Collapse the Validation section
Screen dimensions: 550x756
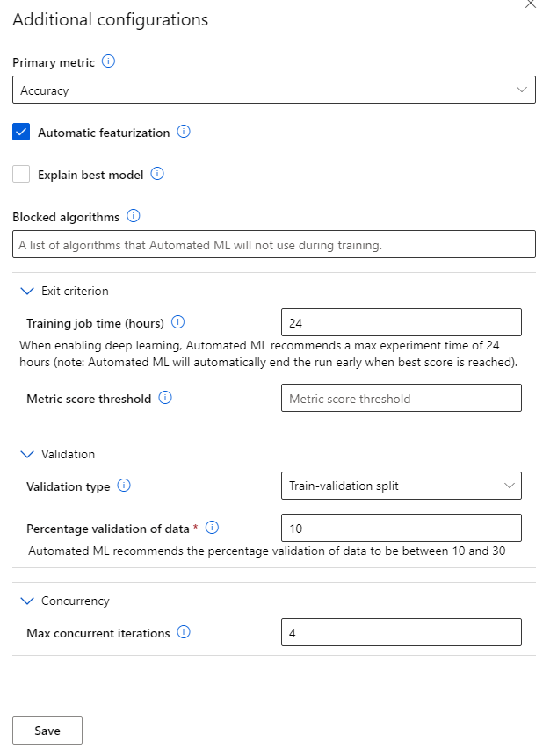click(26, 454)
